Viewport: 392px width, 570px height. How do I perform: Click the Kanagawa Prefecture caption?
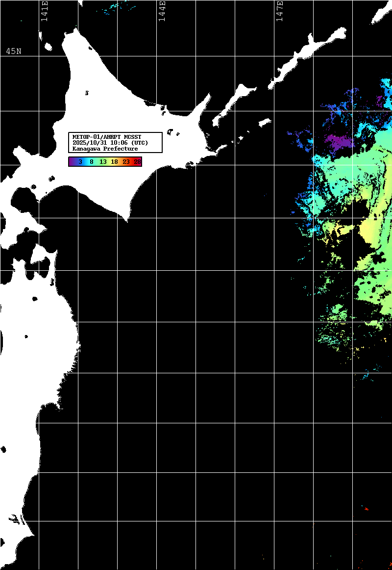pos(105,149)
